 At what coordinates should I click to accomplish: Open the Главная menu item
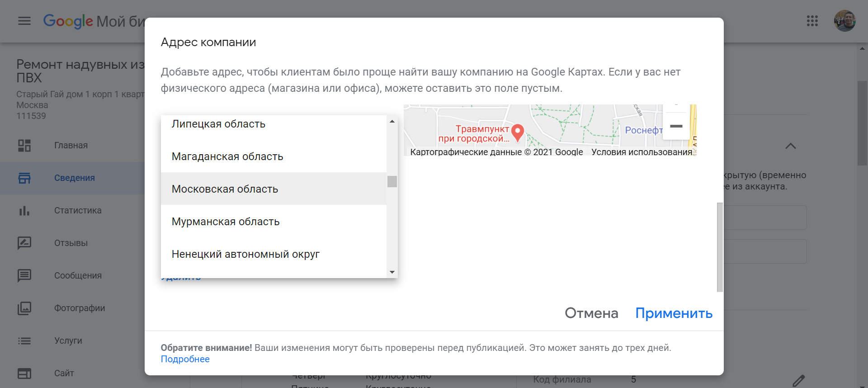[x=72, y=146]
